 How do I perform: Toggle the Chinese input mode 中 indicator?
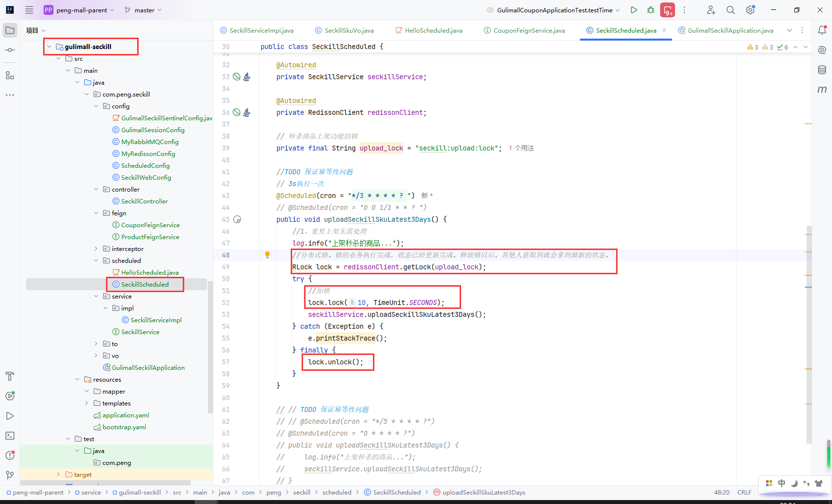point(781,483)
